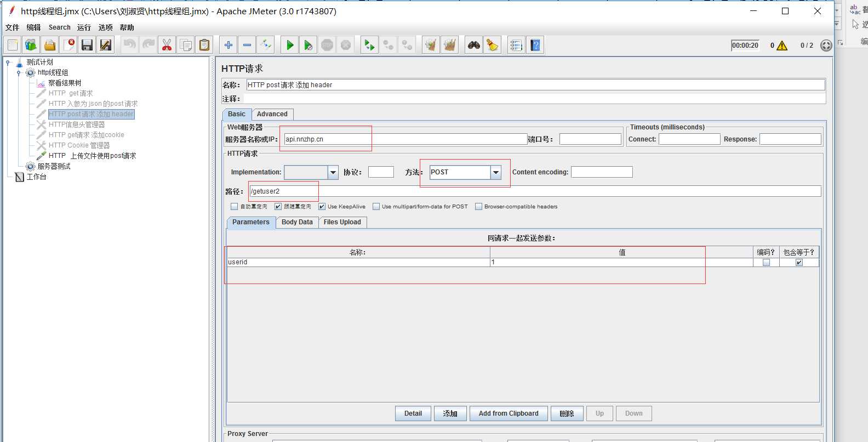The image size is (868, 442).
Task: Click the warning triangle error log icon
Action: point(782,46)
